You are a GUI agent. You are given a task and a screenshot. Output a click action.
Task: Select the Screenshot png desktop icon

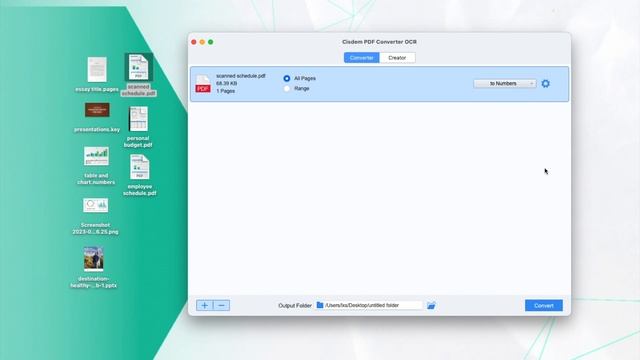tap(96, 205)
